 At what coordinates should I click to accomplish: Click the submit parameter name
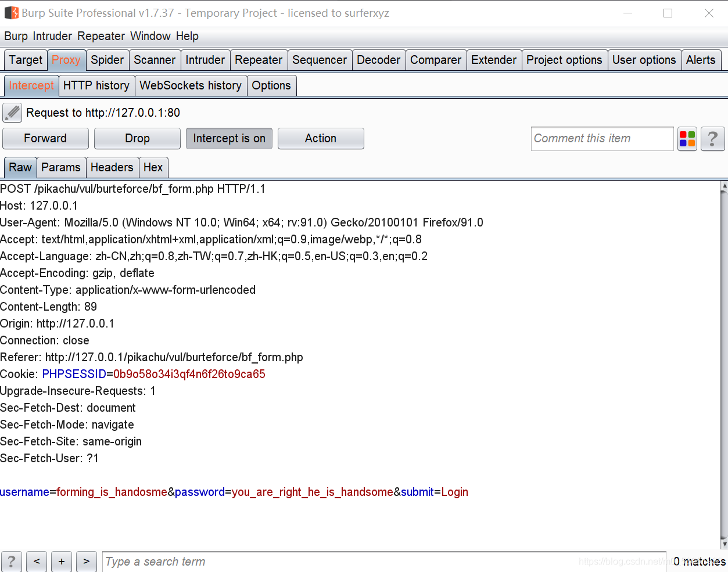click(x=418, y=492)
